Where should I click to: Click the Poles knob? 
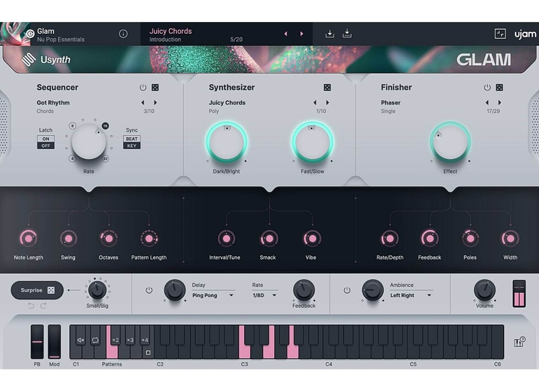(470, 239)
